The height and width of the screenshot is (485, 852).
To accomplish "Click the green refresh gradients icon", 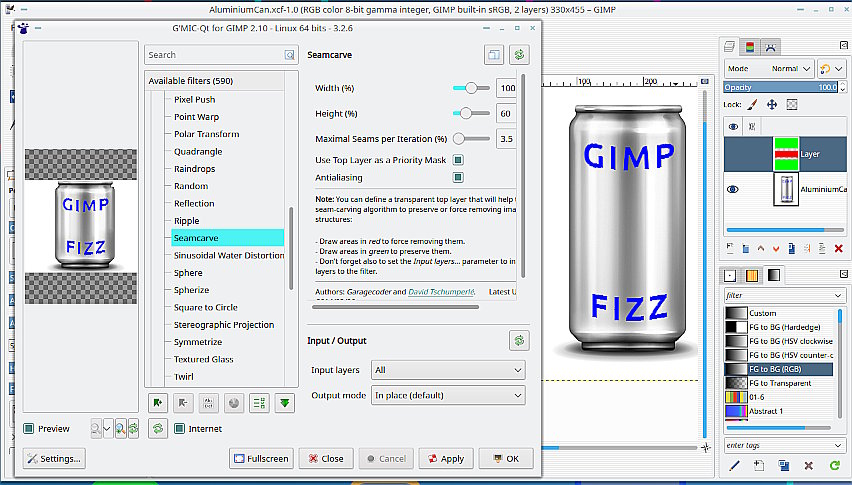I will point(835,465).
